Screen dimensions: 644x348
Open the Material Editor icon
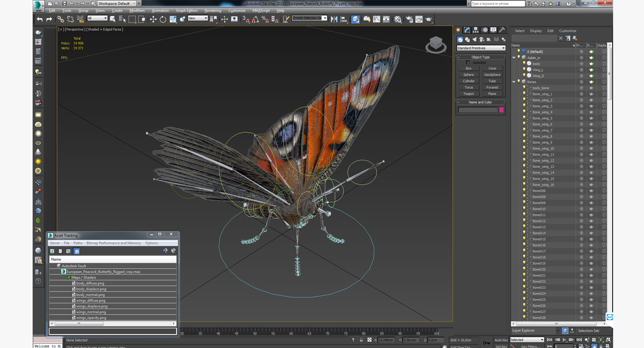[x=398, y=19]
